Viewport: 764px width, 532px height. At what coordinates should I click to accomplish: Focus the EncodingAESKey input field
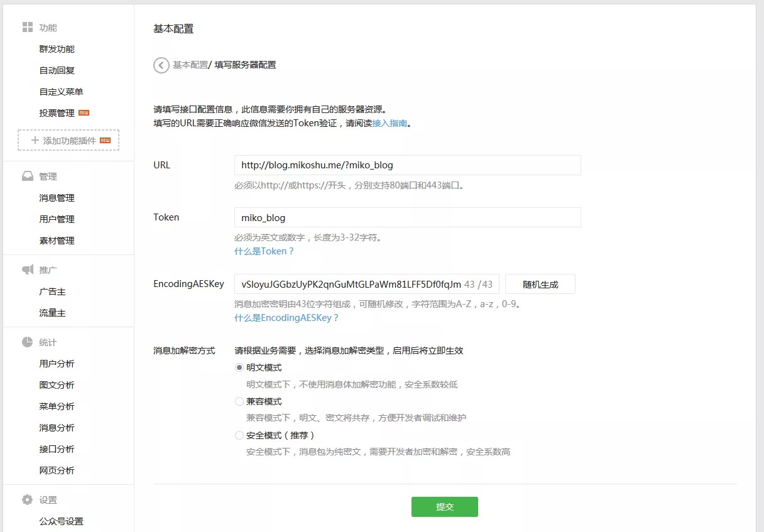(367, 284)
